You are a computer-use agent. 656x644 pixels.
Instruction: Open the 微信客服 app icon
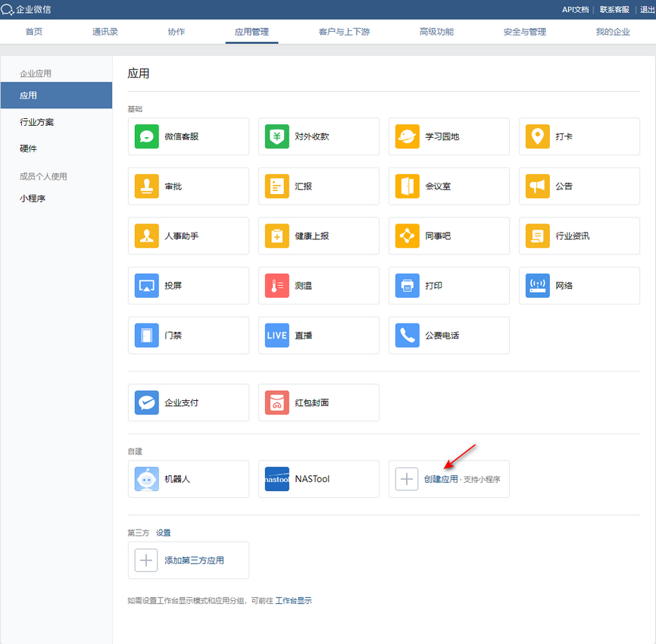[x=146, y=136]
